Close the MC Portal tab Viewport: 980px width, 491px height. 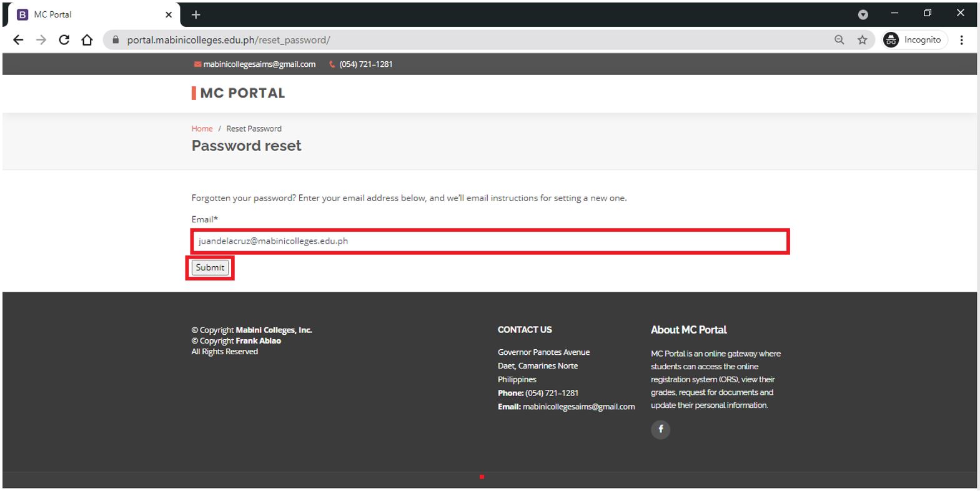coord(169,14)
